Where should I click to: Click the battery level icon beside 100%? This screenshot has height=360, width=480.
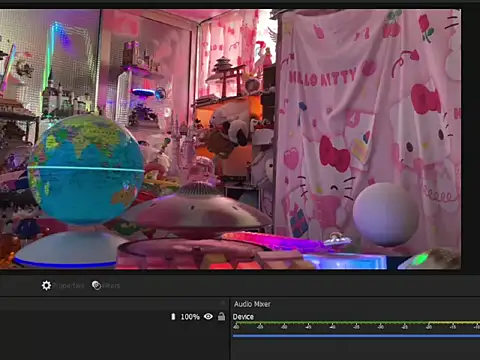pos(173,316)
